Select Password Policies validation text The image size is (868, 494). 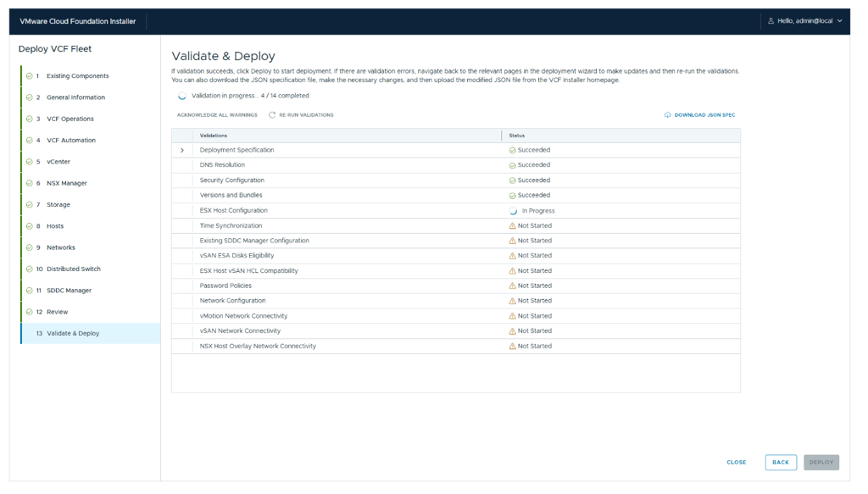pyautogui.click(x=225, y=286)
